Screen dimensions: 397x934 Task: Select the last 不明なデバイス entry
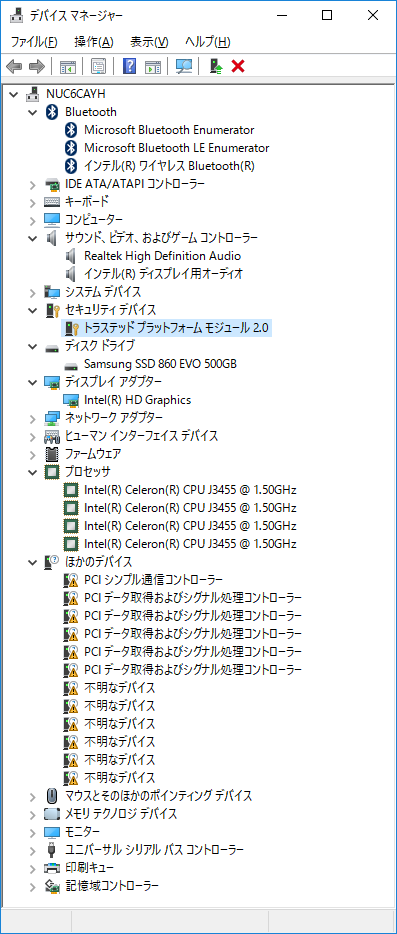tap(120, 778)
